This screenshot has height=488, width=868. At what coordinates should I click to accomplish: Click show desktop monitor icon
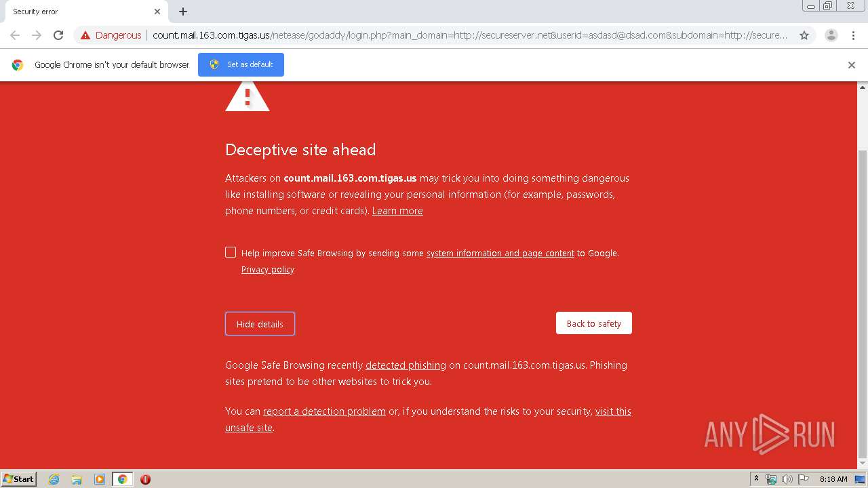click(861, 479)
